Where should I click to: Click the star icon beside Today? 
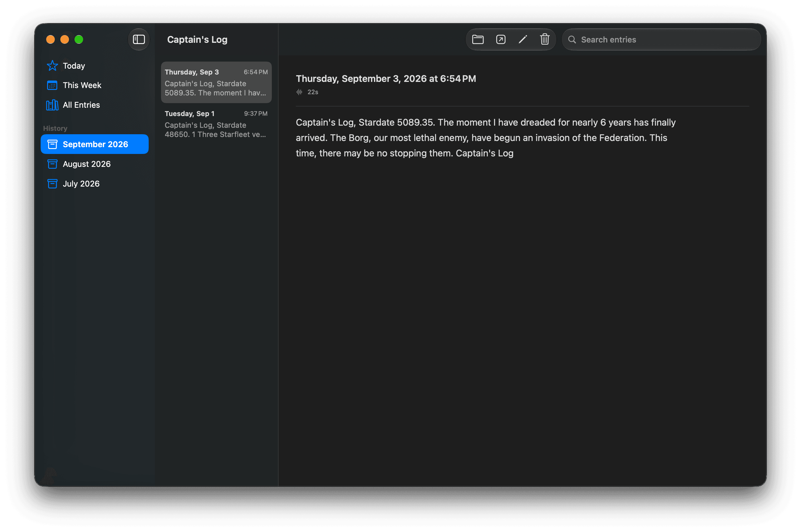click(x=52, y=66)
